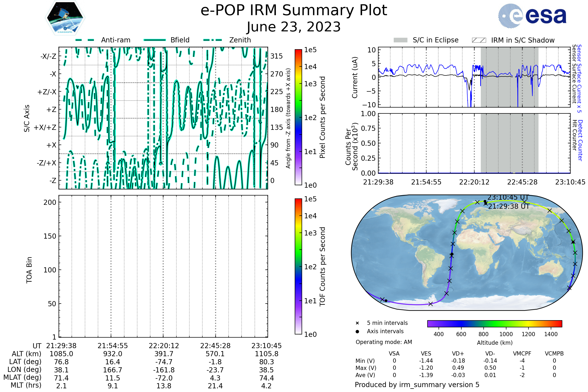Click the TOF Counts per Second colorbar
This screenshot has width=588, height=392.
[298, 266]
